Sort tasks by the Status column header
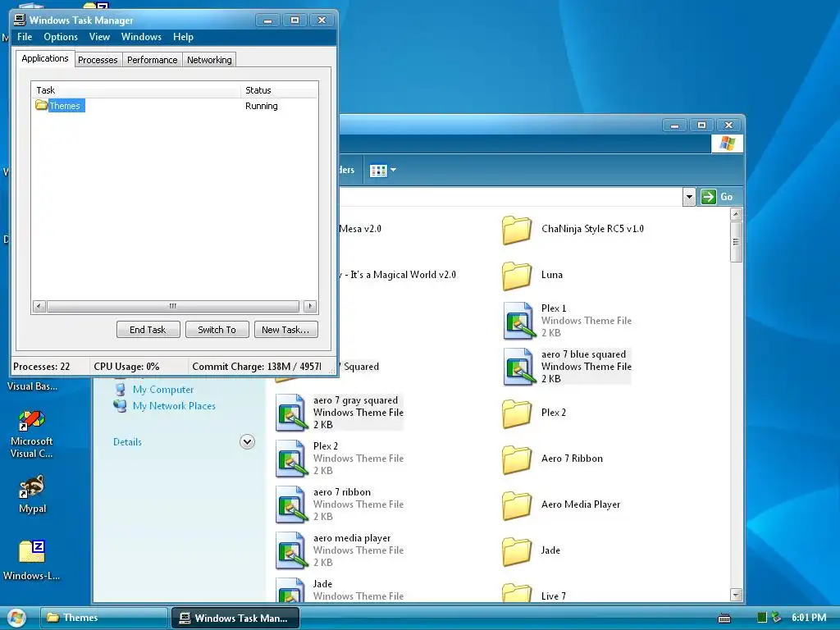 click(x=279, y=90)
